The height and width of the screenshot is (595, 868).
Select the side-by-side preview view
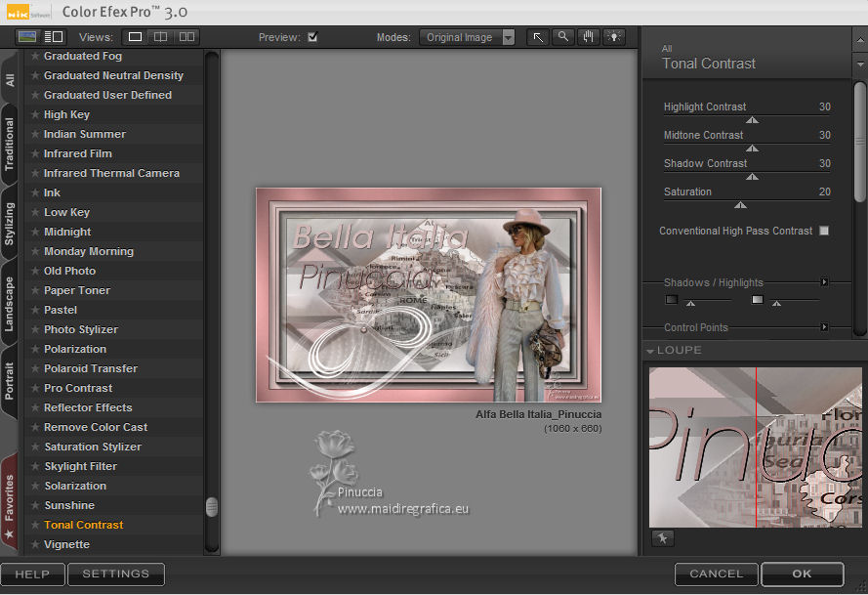(x=186, y=37)
